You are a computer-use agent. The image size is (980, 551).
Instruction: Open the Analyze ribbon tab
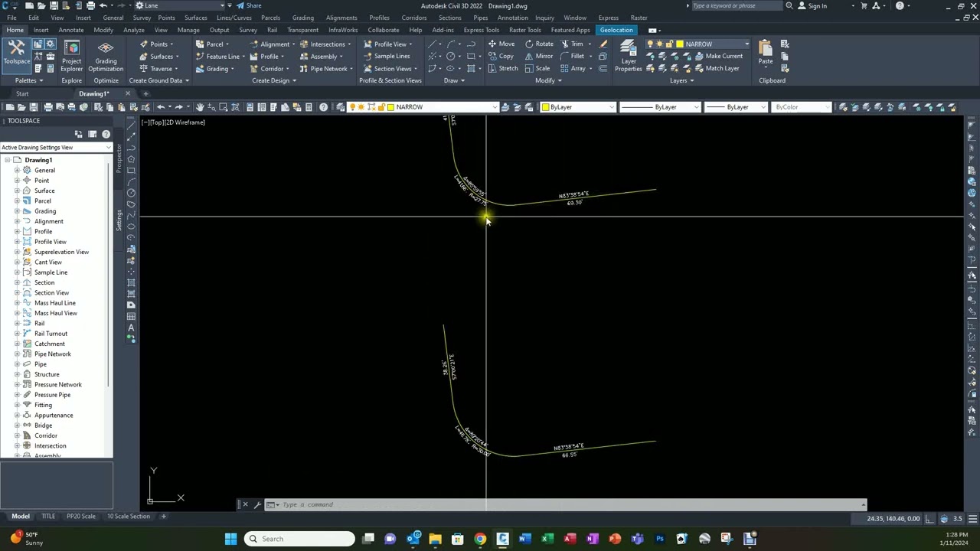click(134, 30)
